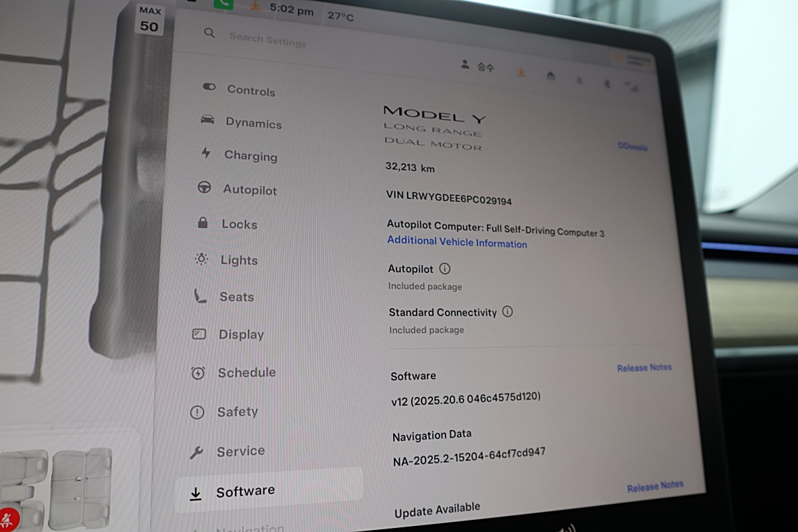This screenshot has height=532, width=798.
Task: Tap the orange download arrow in status bar
Action: pyautogui.click(x=256, y=5)
